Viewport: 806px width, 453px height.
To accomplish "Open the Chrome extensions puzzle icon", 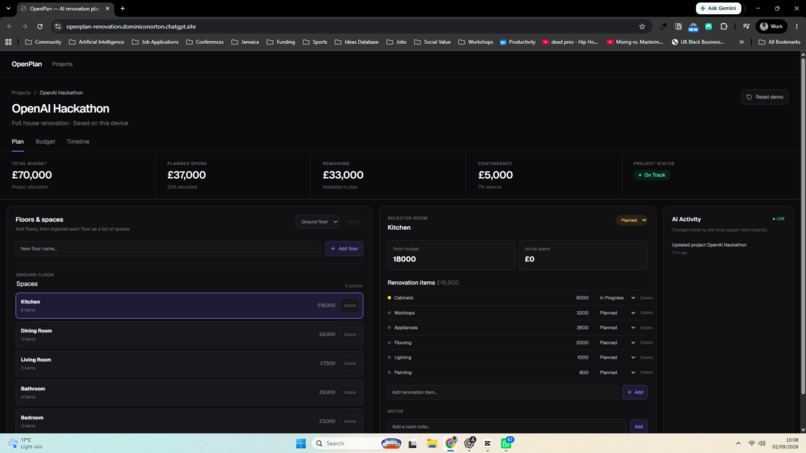I will [x=724, y=26].
